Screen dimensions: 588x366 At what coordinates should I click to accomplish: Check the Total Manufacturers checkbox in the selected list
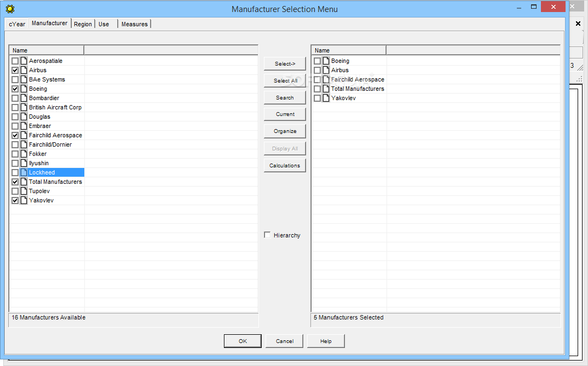click(x=317, y=89)
